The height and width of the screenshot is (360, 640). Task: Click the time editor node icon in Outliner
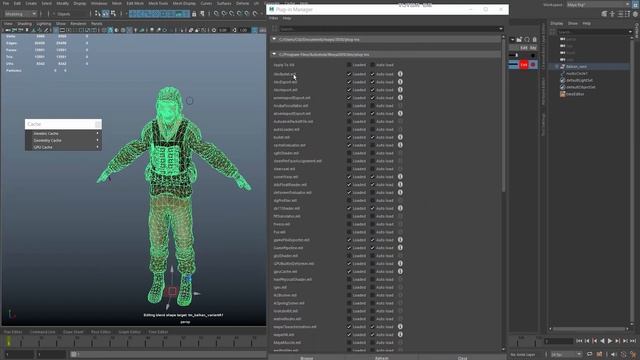point(562,94)
